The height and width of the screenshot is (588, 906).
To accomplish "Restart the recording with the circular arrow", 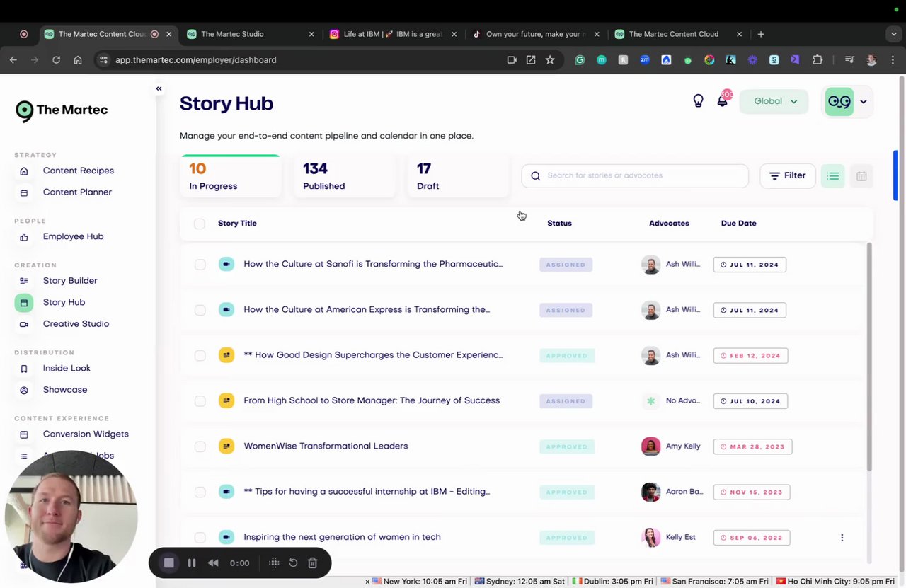I will pyautogui.click(x=293, y=563).
